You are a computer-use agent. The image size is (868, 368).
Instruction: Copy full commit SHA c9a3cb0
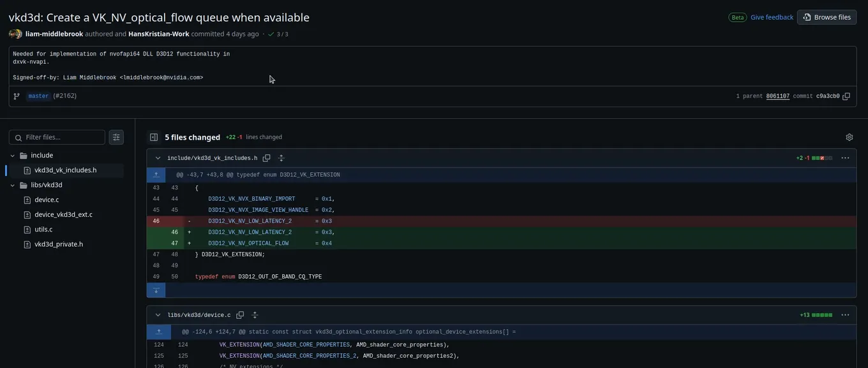pos(846,96)
